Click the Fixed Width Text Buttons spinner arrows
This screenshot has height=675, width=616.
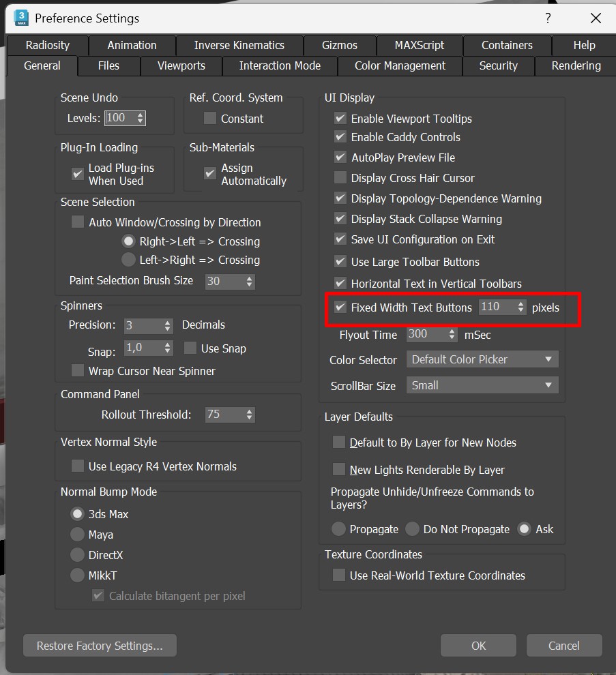click(520, 307)
